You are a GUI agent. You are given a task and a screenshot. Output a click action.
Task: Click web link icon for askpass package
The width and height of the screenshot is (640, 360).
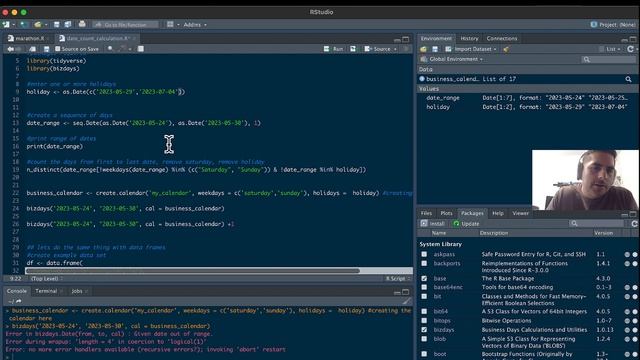tap(627, 254)
